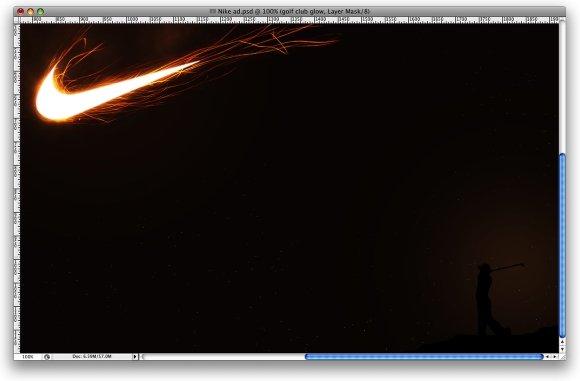Click the document icon in the title bar

coord(213,11)
